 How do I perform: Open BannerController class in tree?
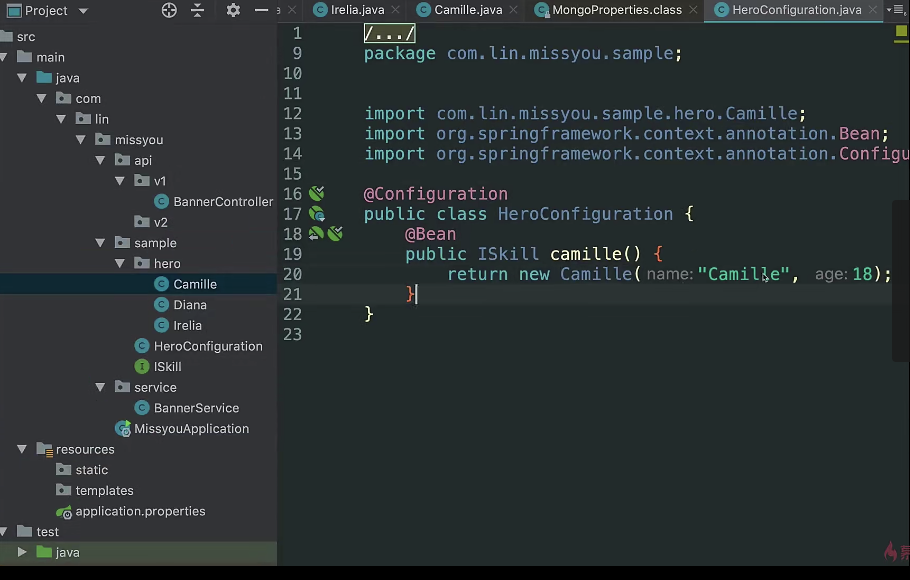[223, 201]
